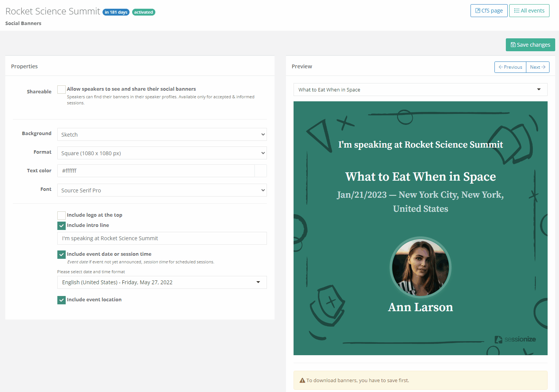Expand the Format dropdown for banner size

point(162,153)
